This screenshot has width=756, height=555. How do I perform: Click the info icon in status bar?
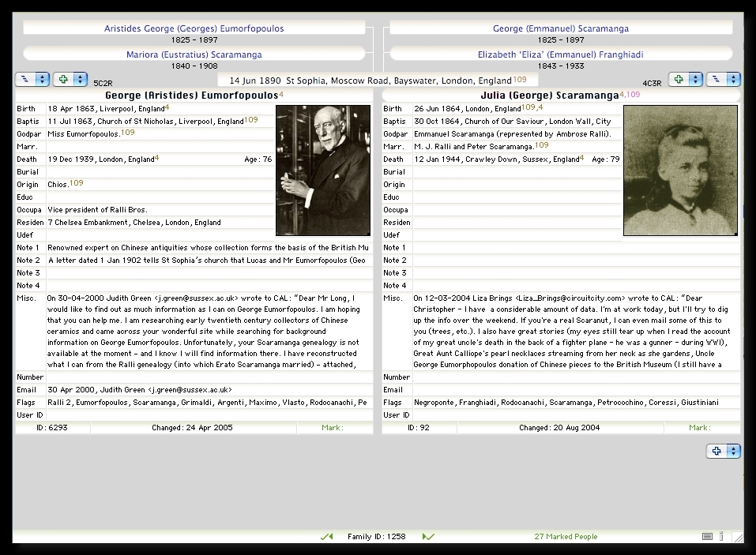tap(721, 537)
